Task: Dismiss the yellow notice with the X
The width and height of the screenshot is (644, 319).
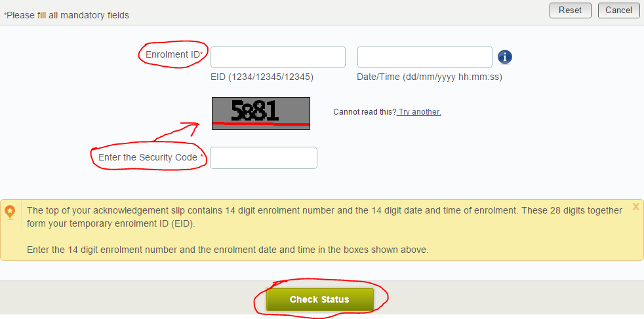Action: (635, 206)
